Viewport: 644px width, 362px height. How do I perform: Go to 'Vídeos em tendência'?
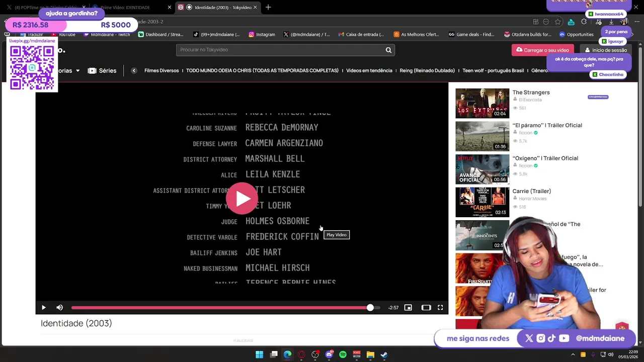[369, 70]
